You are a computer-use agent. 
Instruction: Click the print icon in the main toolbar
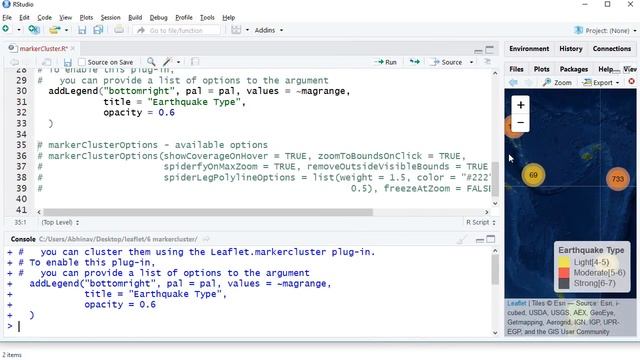click(x=119, y=30)
